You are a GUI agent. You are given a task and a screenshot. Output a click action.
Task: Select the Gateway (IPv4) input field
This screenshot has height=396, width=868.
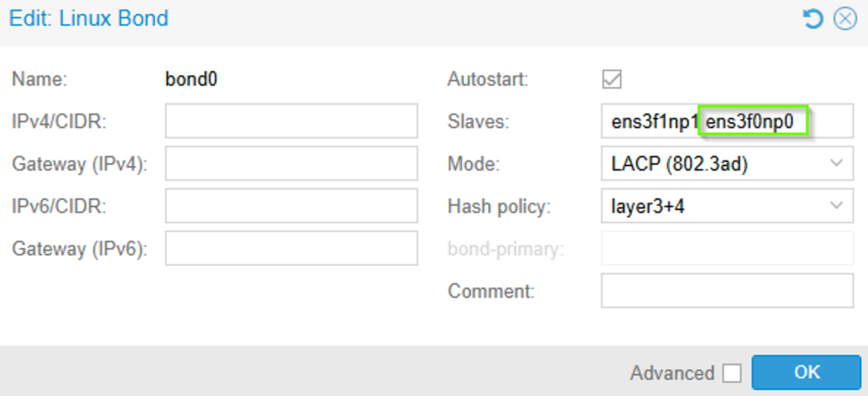tap(291, 163)
